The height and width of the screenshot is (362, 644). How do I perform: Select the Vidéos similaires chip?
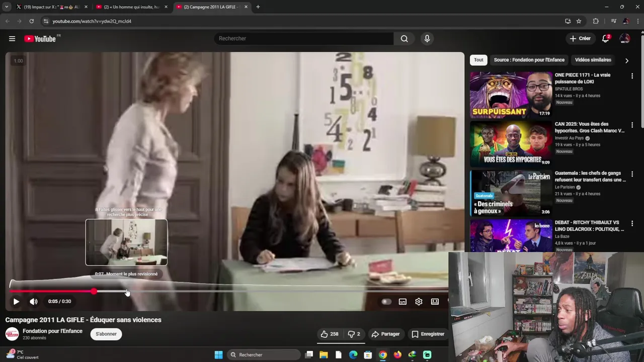593,60
